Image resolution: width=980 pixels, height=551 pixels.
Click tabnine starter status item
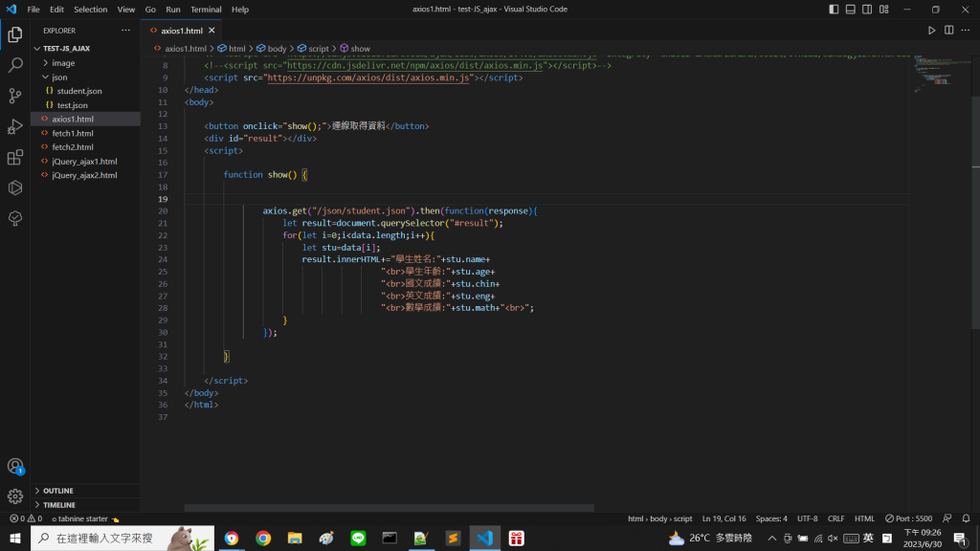pos(85,518)
